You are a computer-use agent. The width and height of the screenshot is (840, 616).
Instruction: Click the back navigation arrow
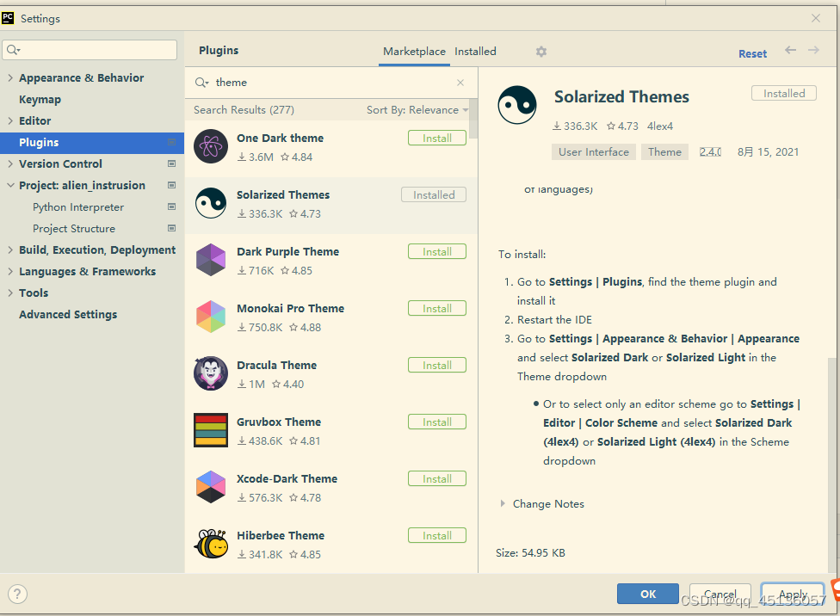(790, 50)
